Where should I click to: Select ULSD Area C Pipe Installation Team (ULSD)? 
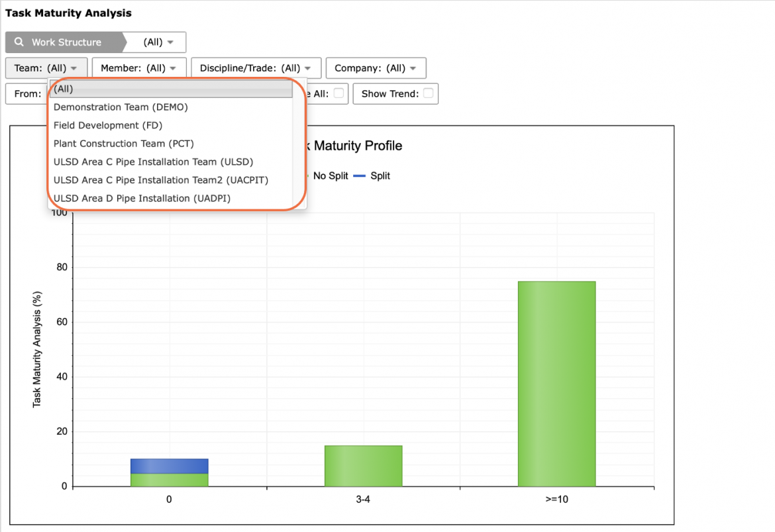153,162
